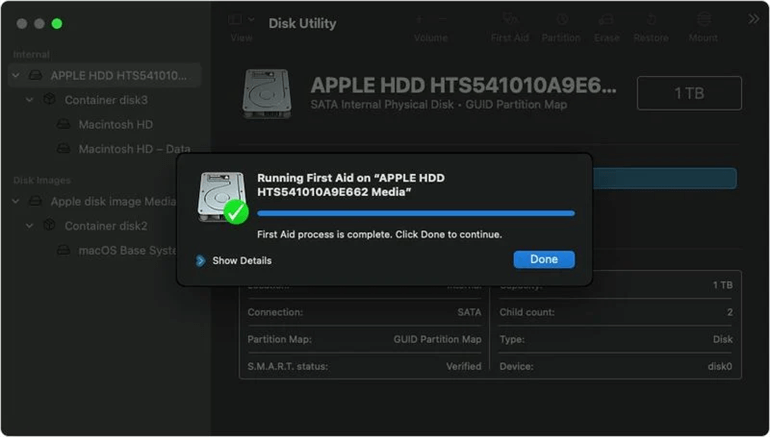
Task: Collapse the APPLE HDD sidebar chevron
Action: point(16,75)
